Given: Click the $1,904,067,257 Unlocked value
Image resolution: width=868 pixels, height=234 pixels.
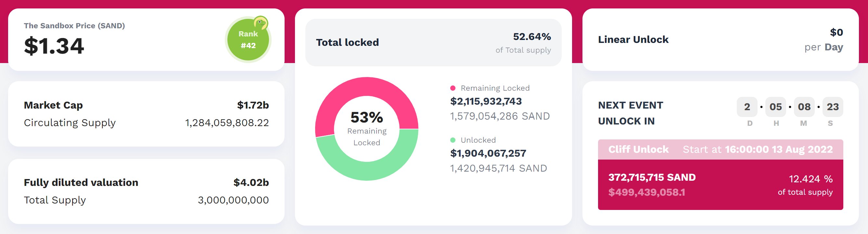Looking at the screenshot, I should click(488, 153).
